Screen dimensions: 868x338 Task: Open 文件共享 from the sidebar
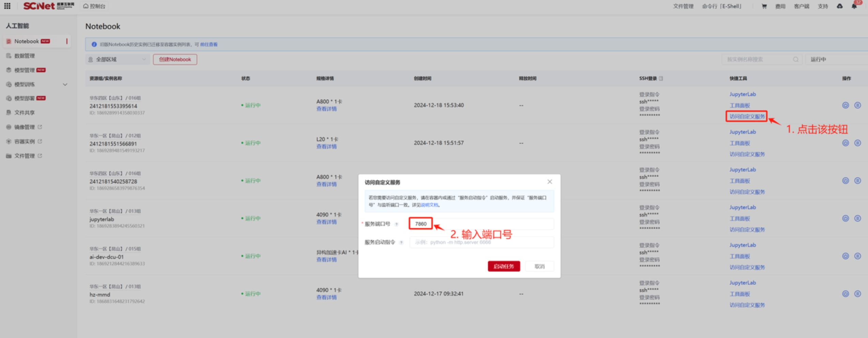(25, 113)
